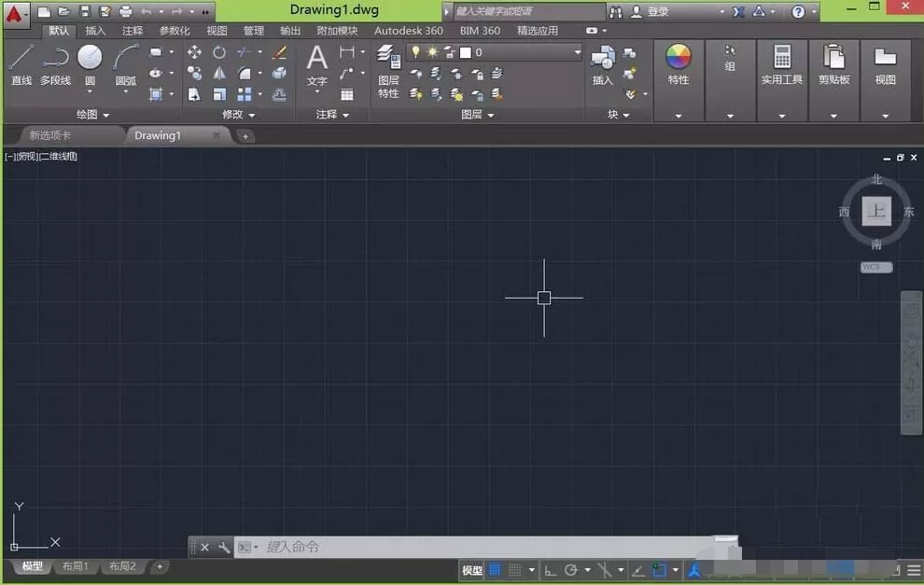Click the WCS coordinate system button
The width and height of the screenshot is (924, 585).
click(876, 267)
